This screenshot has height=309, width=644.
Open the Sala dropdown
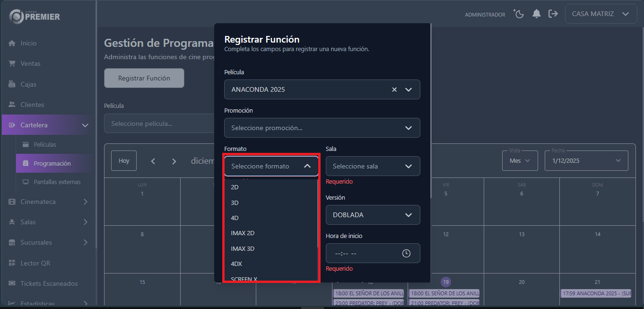click(x=372, y=166)
